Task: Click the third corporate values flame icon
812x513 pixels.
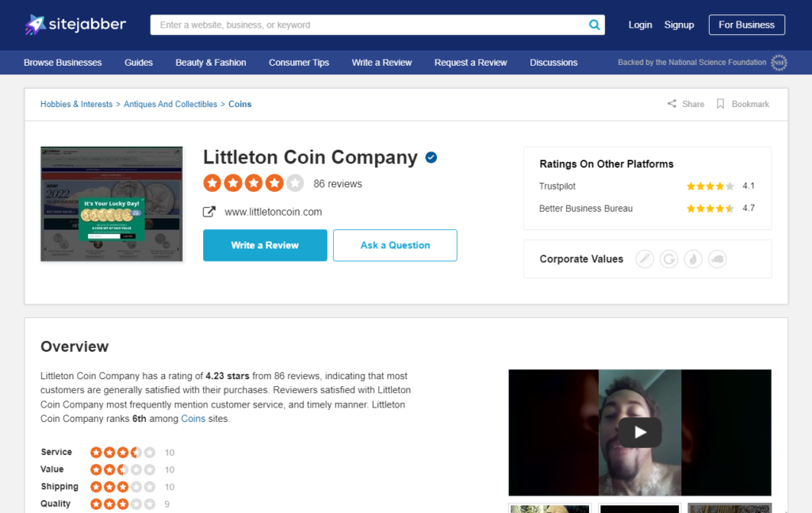Action: [x=693, y=258]
